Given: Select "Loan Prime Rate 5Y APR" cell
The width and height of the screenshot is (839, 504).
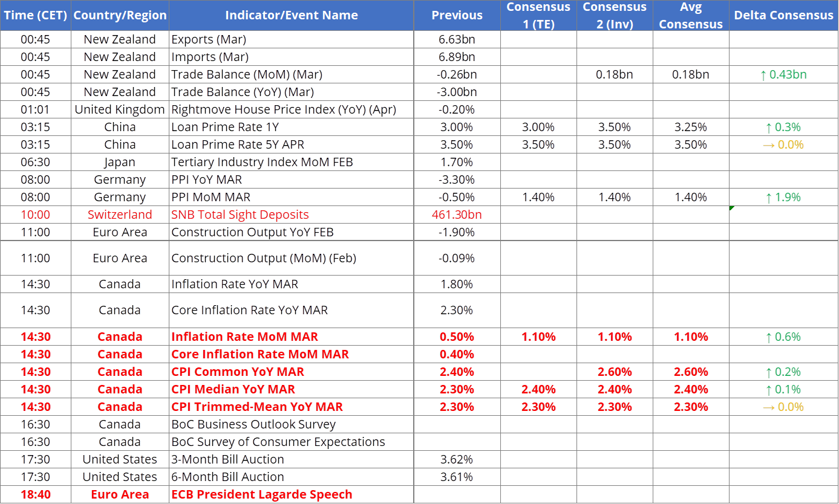Looking at the screenshot, I should coord(292,144).
